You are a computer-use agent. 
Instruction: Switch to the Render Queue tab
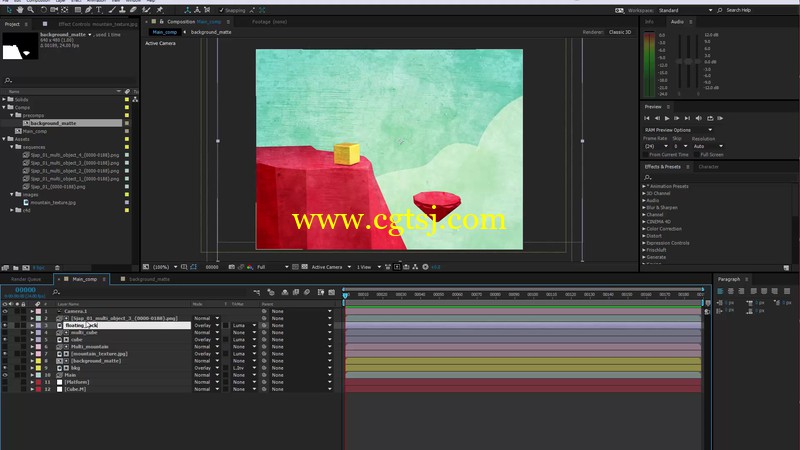pyautogui.click(x=26, y=279)
